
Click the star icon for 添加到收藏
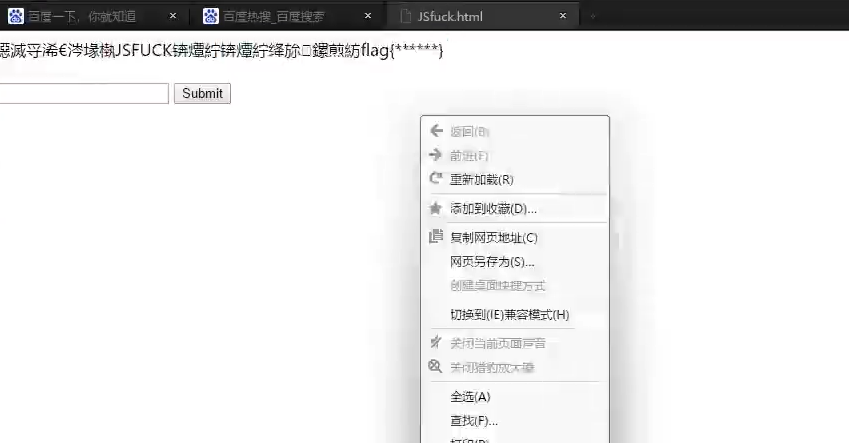pos(435,209)
